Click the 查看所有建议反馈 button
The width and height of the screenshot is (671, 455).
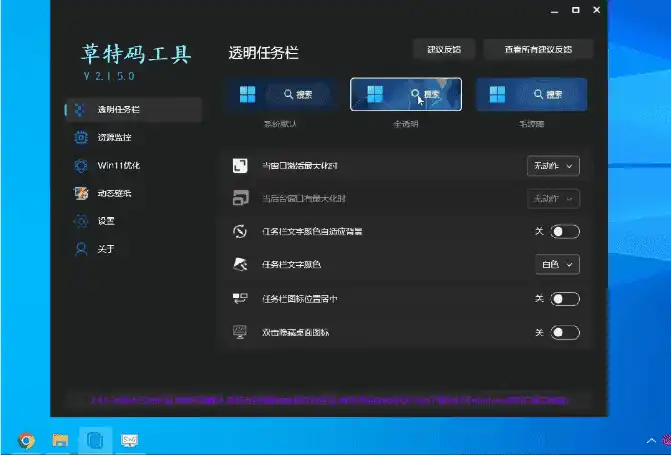tap(538, 50)
